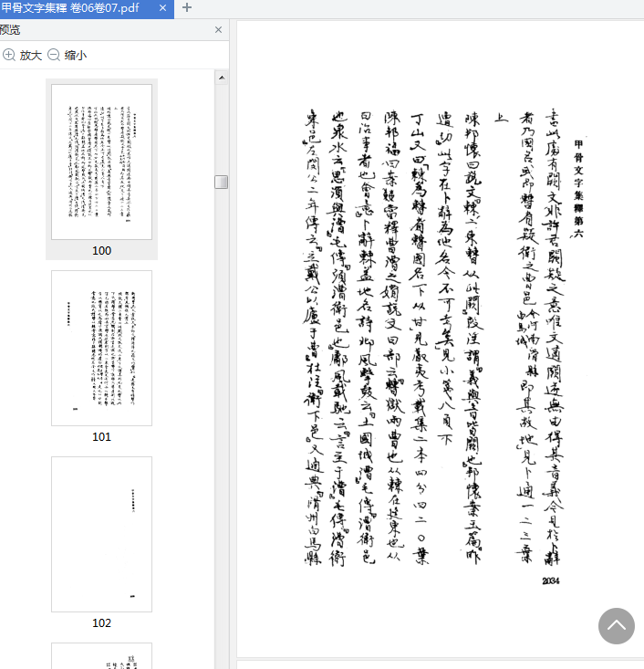
Task: Click the 缩小 text label
Action: coord(76,56)
